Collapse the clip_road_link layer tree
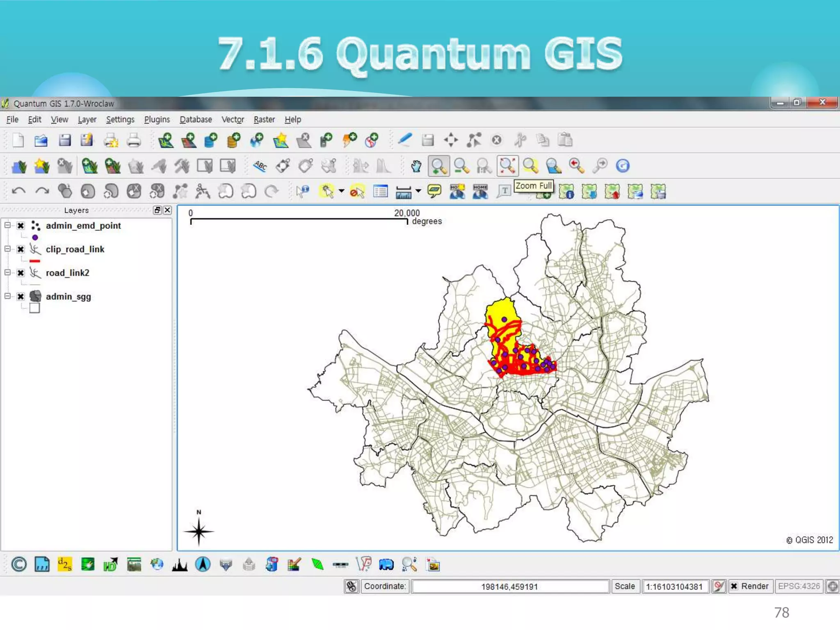The width and height of the screenshot is (840, 630). [7, 249]
